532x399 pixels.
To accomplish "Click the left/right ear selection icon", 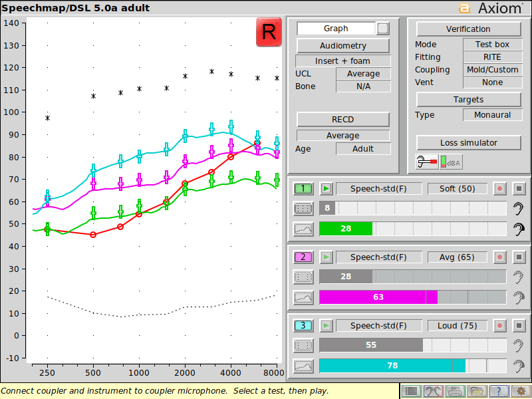I will click(433, 391).
